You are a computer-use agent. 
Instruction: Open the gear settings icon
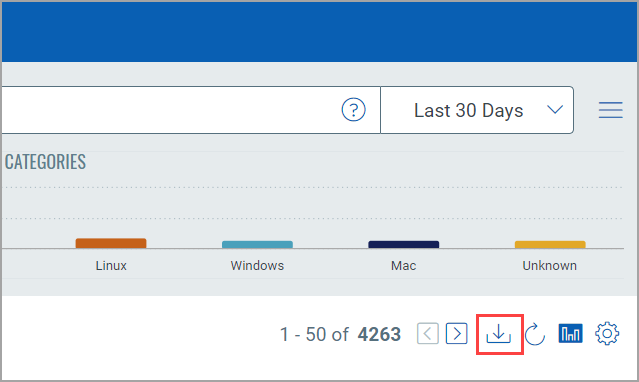(x=607, y=334)
